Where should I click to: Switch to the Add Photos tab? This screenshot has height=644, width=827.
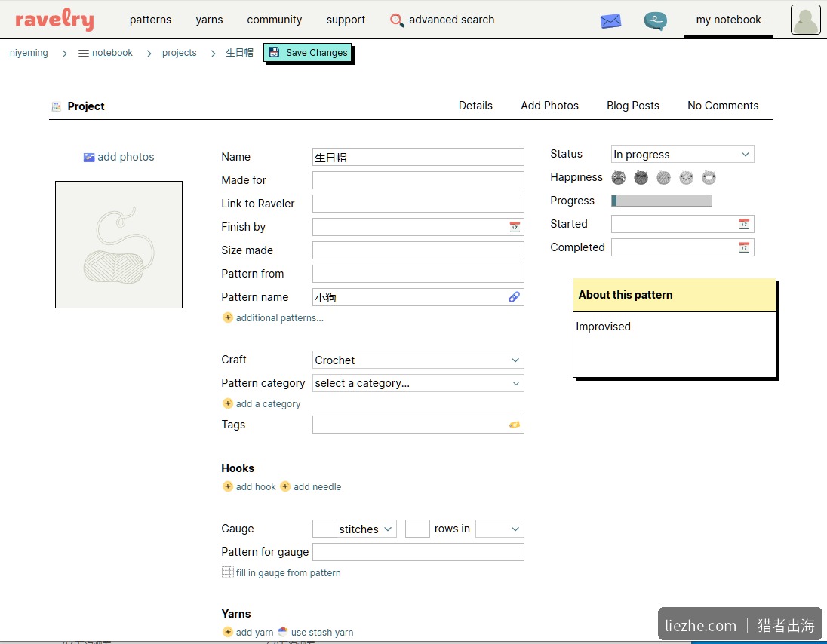point(549,106)
